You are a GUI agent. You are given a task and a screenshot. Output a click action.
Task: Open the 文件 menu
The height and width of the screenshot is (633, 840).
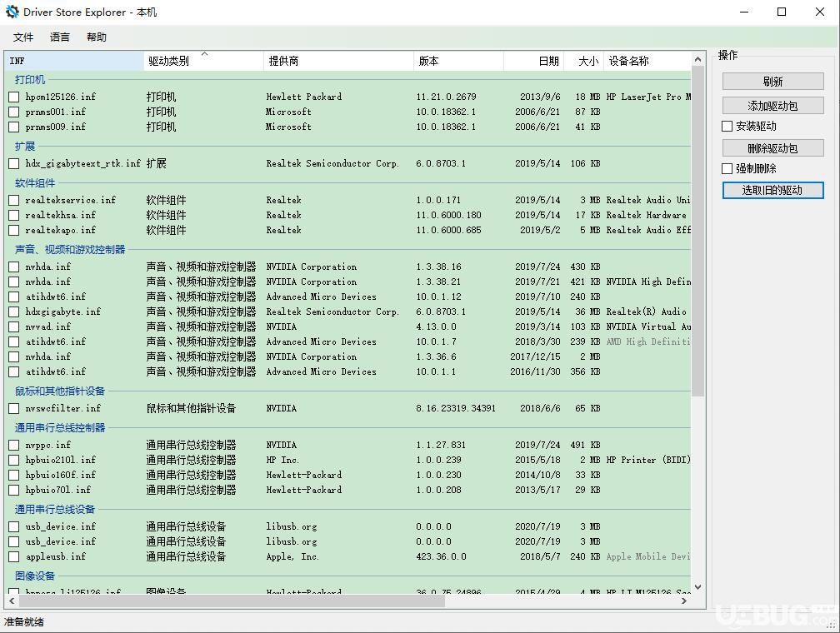23,37
